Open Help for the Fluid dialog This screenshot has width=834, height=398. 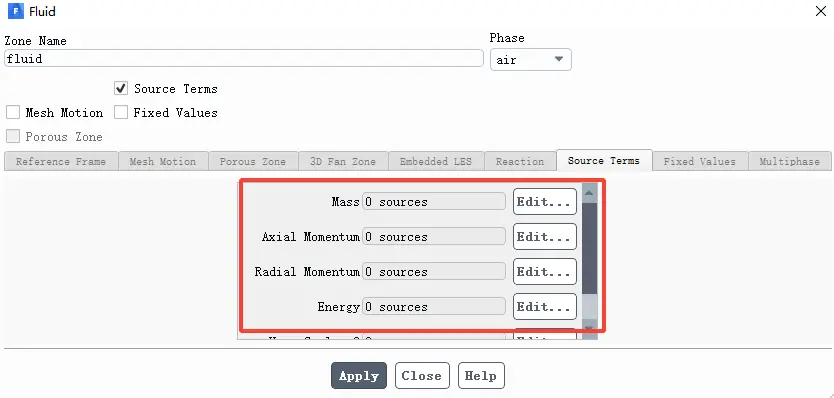tap(481, 376)
